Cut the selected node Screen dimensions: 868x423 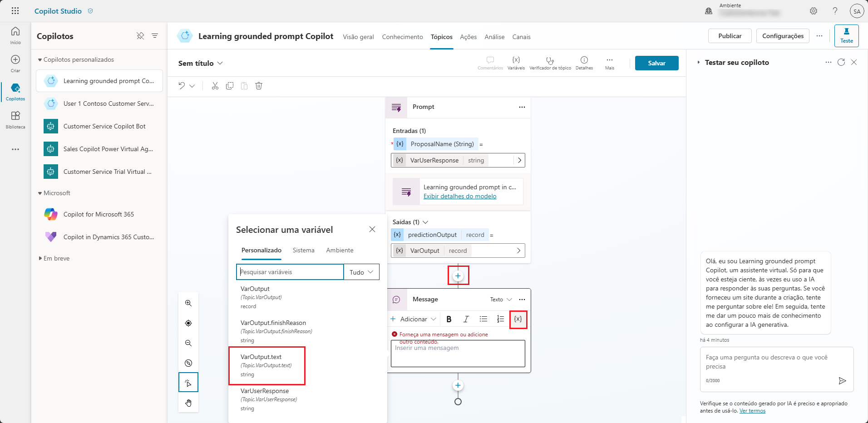point(215,86)
